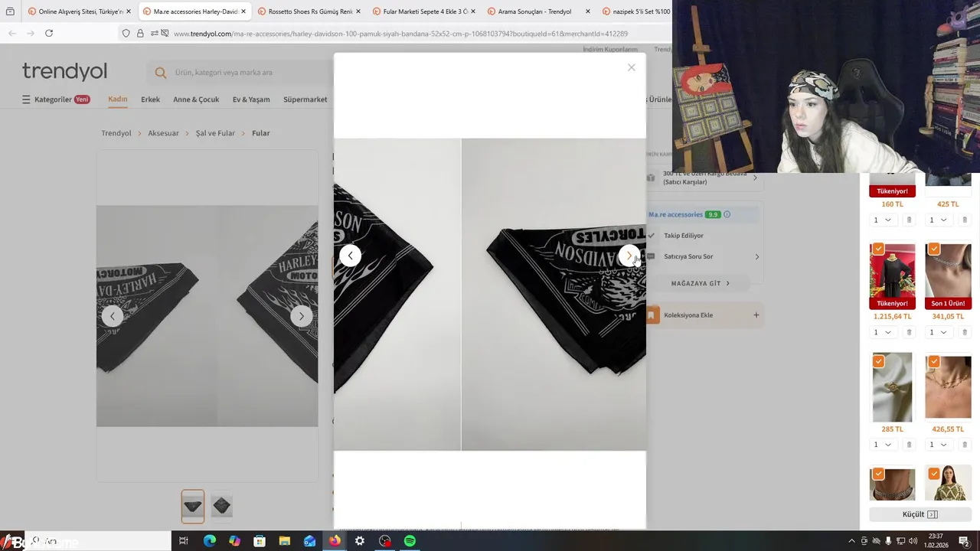
Task: Open the Kategoriler hamburger menu
Action: (x=56, y=99)
